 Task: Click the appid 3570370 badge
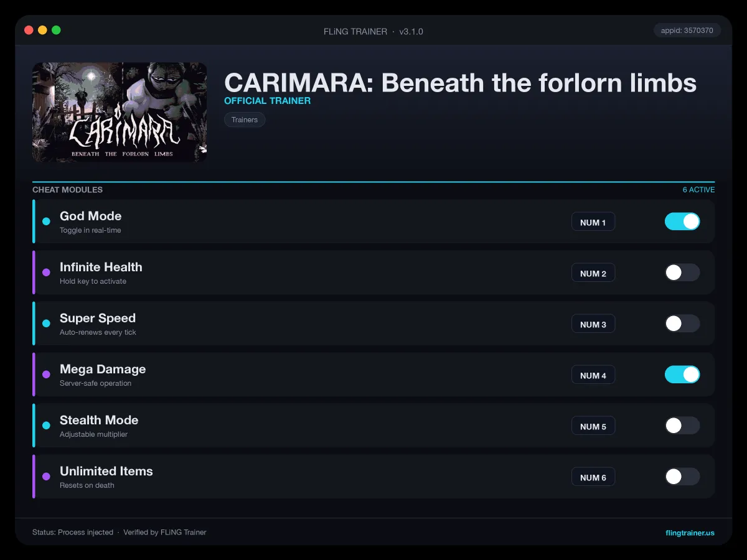tap(687, 30)
